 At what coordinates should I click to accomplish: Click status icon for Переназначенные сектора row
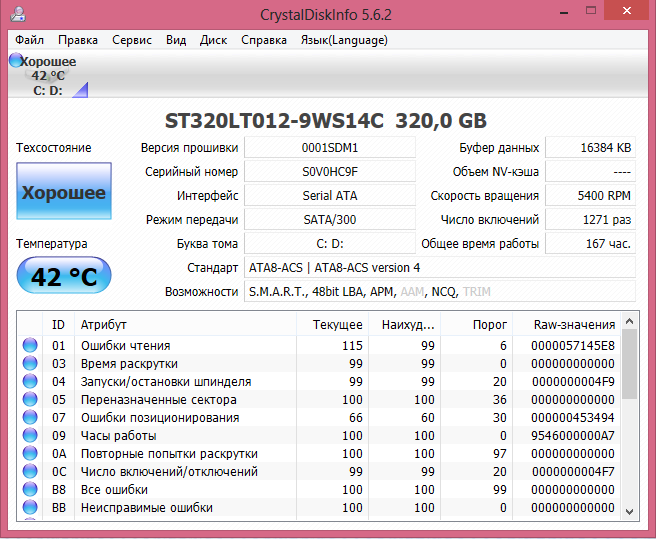[x=30, y=399]
